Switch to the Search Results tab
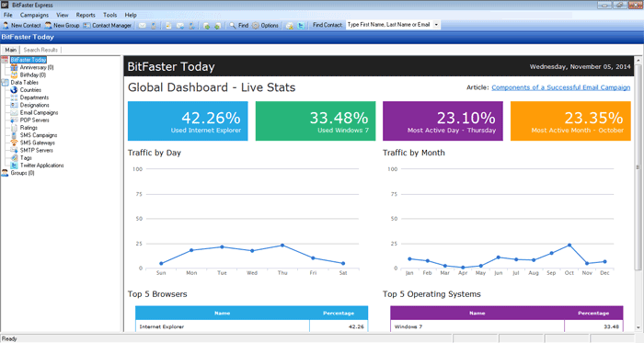The image size is (644, 343). coord(40,50)
